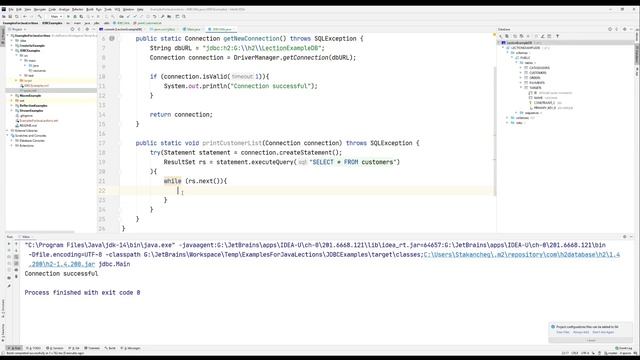Select Database Consoles under Scratches and Consoles
Image resolution: width=640 pixels, height=360 pixels.
point(32,141)
